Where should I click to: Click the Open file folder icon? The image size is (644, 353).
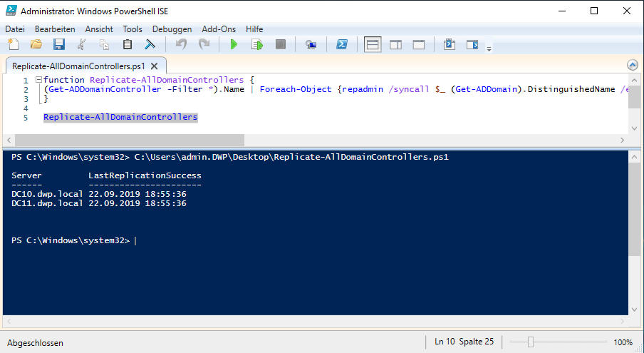click(x=36, y=45)
